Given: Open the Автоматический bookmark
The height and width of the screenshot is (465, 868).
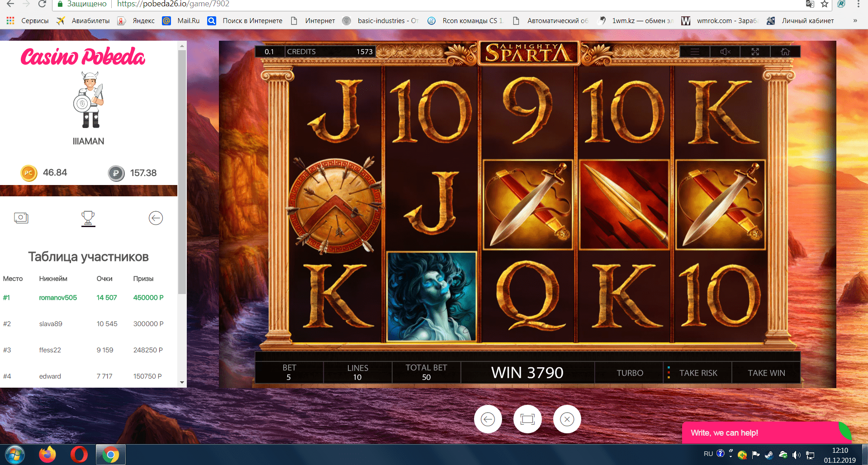Looking at the screenshot, I should 550,21.
